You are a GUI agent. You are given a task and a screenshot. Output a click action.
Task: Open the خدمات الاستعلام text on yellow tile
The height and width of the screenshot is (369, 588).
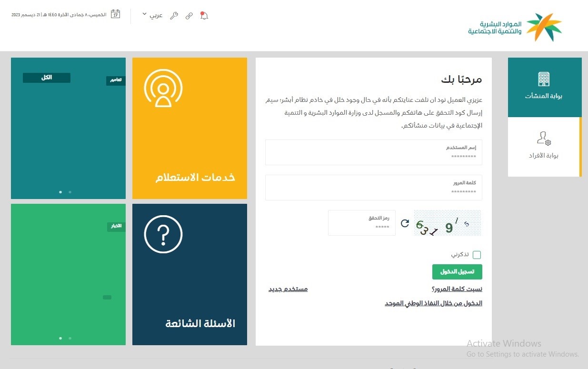click(x=195, y=178)
